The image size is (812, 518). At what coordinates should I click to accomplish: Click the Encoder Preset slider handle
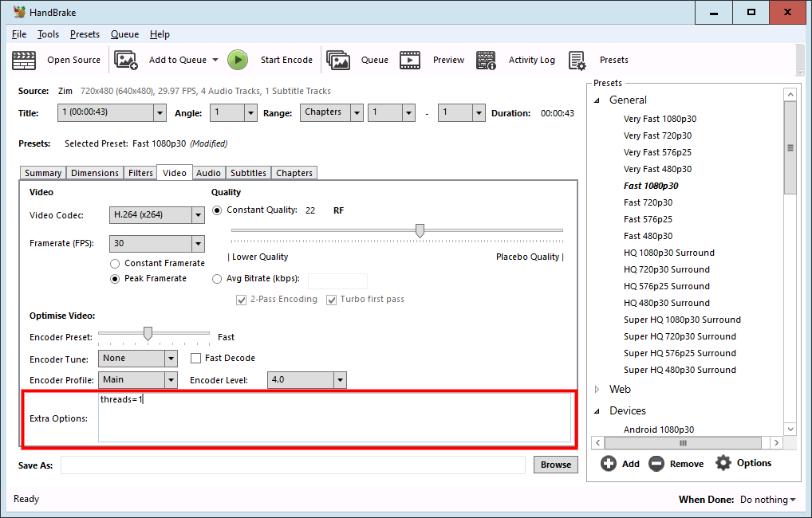pyautogui.click(x=148, y=334)
